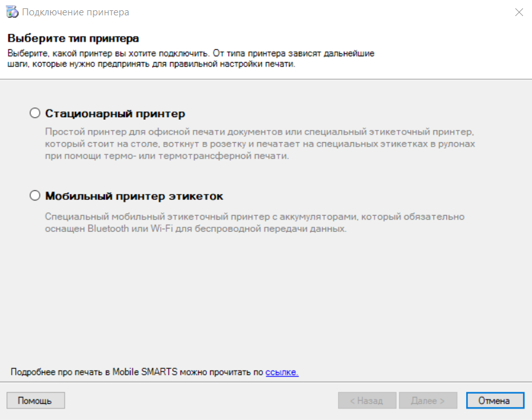The image size is (532, 420).
Task: Proceed with the Далее button
Action: pyautogui.click(x=428, y=401)
